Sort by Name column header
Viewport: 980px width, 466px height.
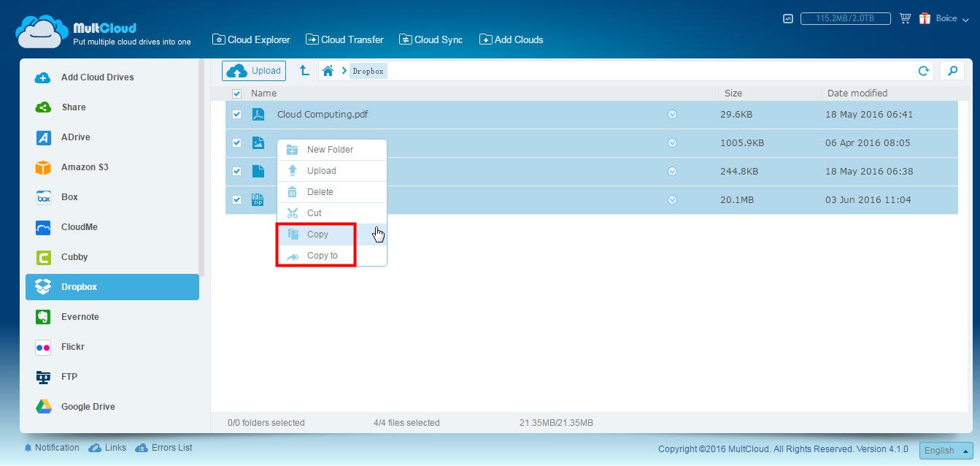[263, 93]
